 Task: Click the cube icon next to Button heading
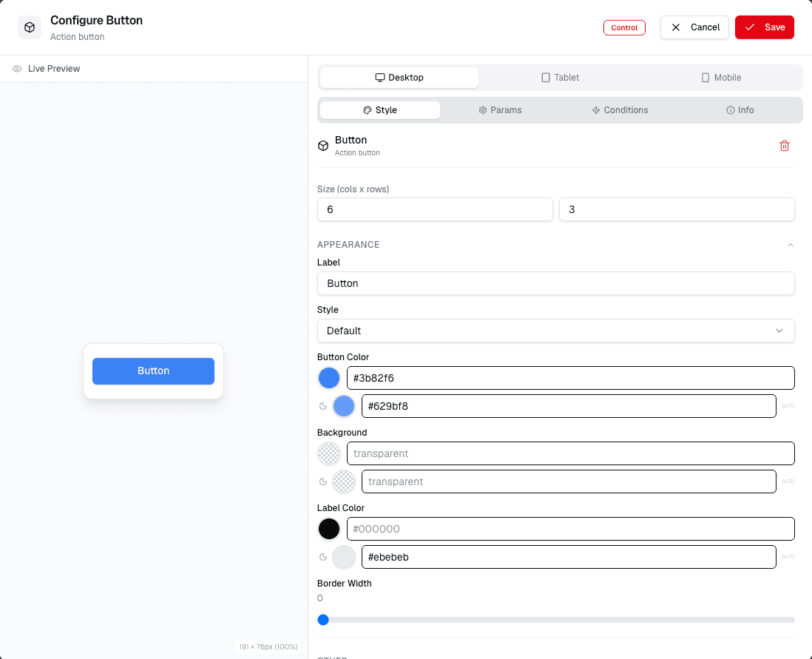click(x=323, y=146)
